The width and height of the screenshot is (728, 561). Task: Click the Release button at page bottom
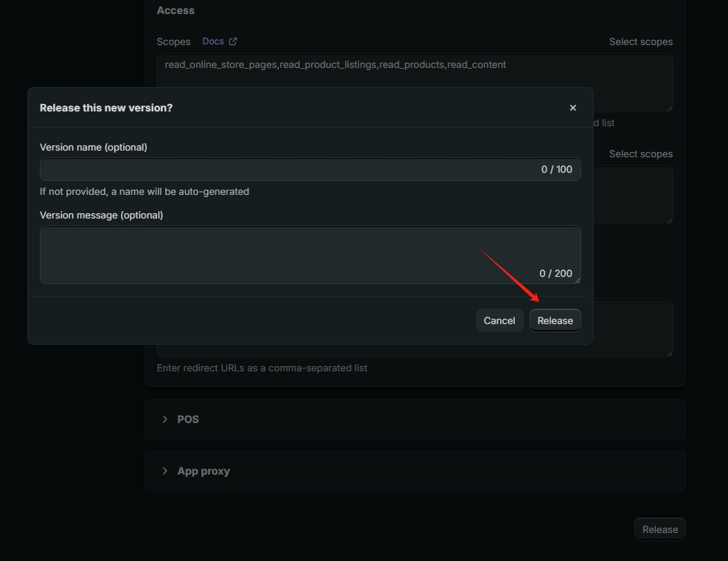coord(659,529)
